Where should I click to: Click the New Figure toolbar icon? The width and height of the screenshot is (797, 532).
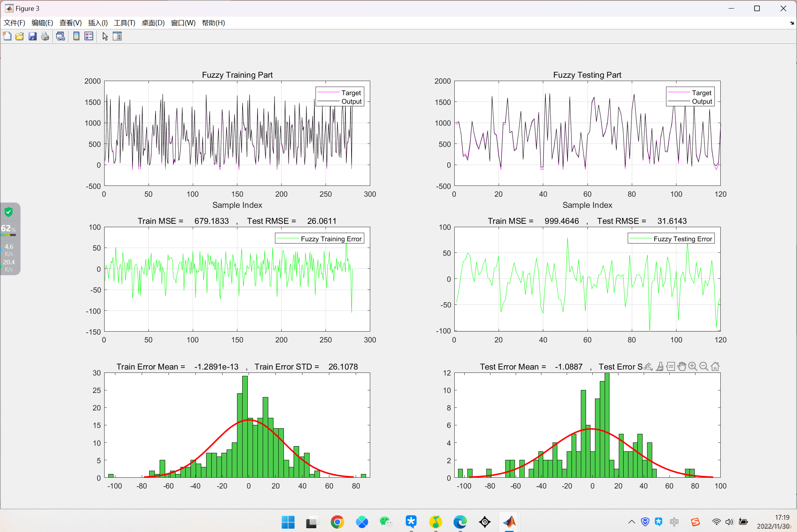click(7, 36)
